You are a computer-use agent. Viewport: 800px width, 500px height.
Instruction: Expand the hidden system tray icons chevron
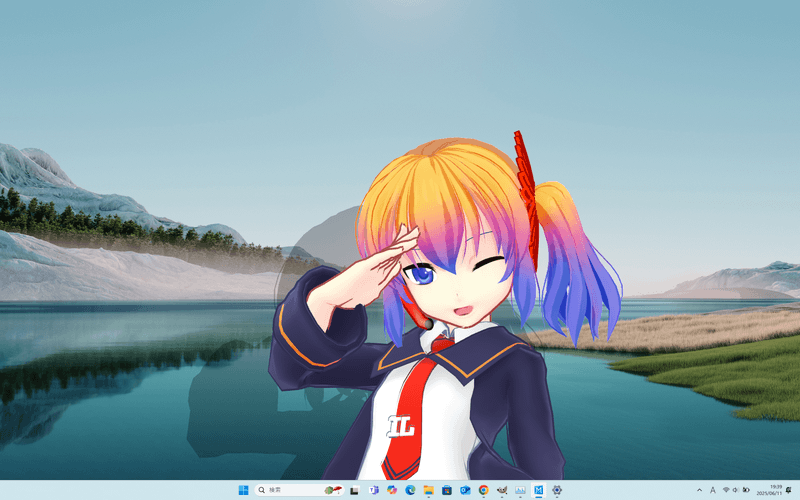[x=699, y=490]
